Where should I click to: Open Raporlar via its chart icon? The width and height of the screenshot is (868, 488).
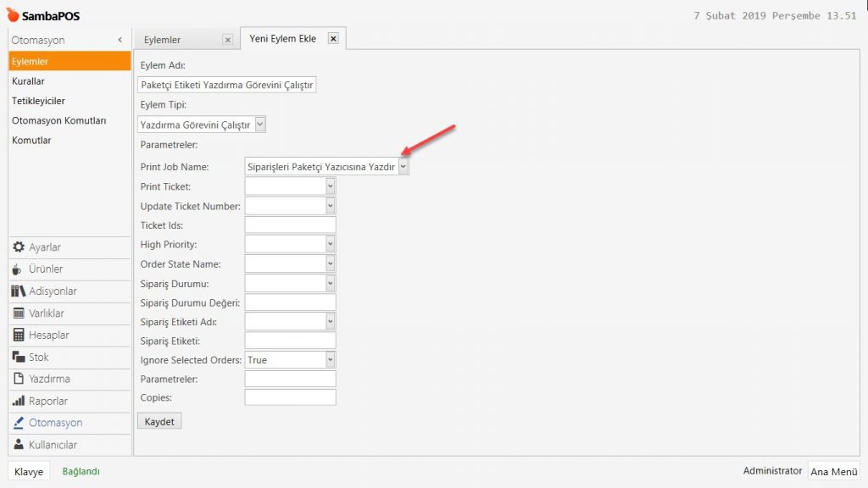(x=19, y=402)
